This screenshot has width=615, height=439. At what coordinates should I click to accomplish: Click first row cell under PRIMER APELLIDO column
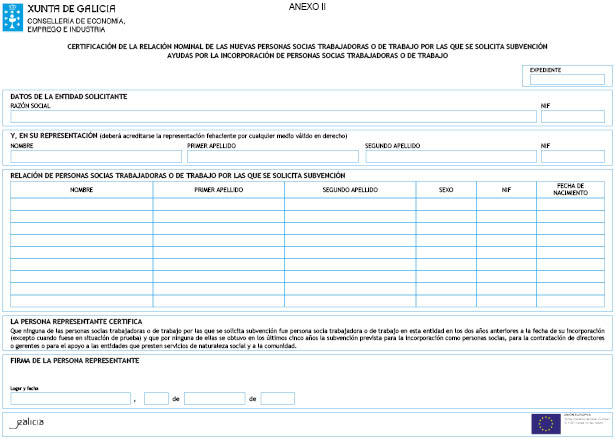click(x=218, y=204)
